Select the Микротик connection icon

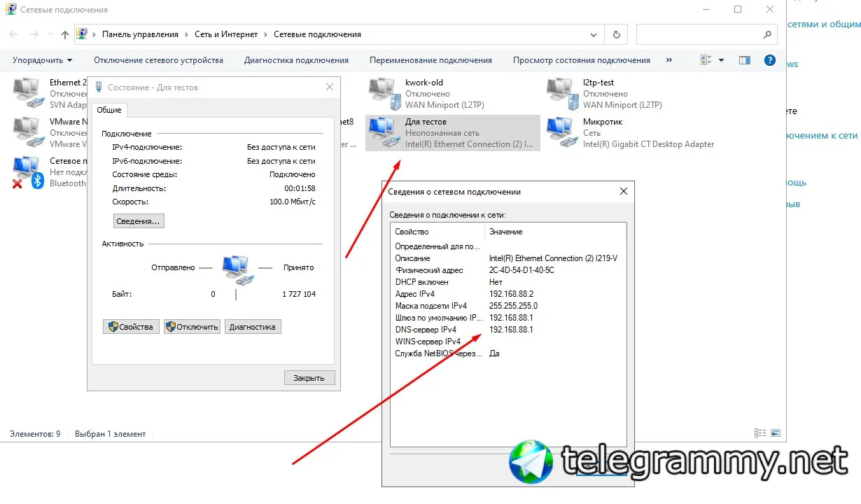pos(562,132)
